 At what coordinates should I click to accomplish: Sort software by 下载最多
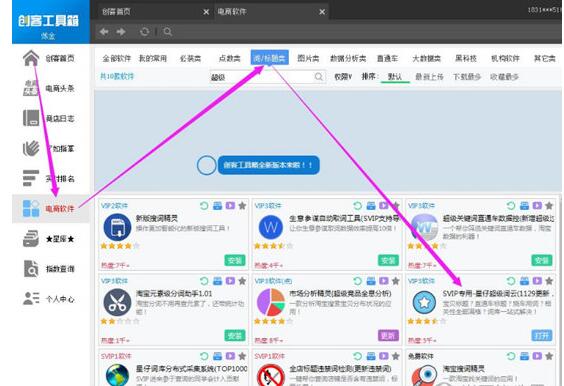point(467,77)
